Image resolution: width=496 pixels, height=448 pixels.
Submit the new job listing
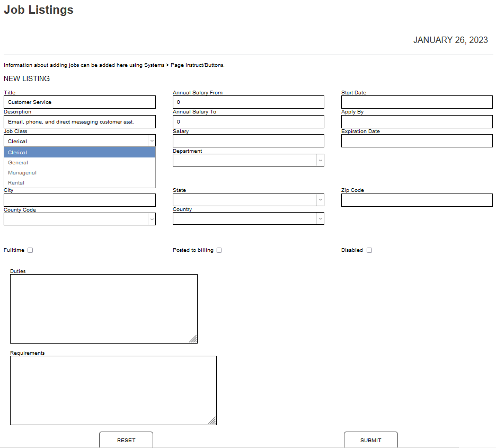point(370,440)
